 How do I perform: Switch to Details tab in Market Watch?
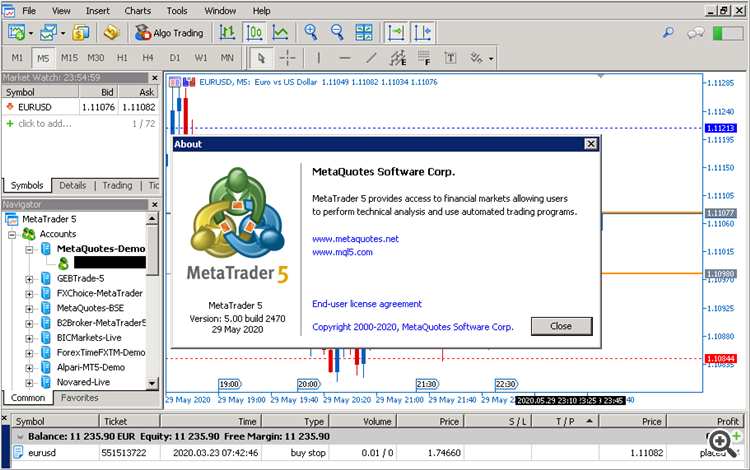[x=73, y=186]
